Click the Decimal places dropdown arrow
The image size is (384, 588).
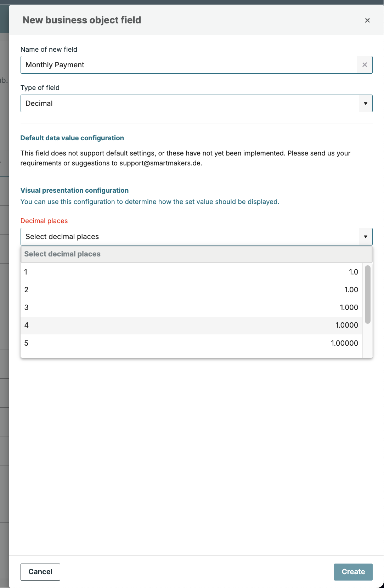pos(365,237)
